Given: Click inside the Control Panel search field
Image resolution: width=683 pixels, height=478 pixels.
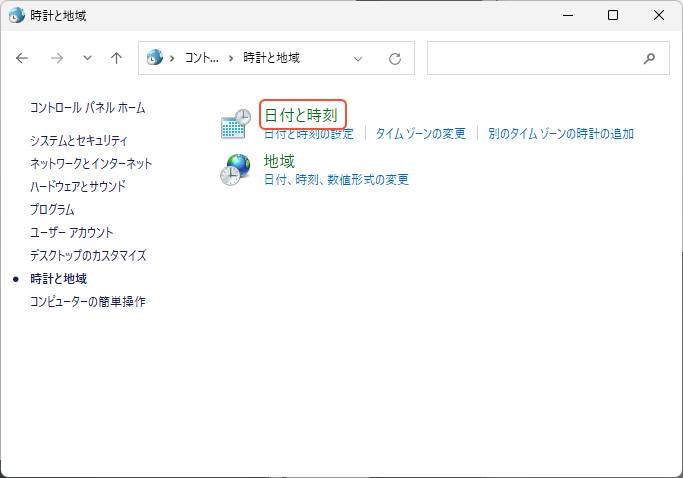Looking at the screenshot, I should [x=530, y=58].
